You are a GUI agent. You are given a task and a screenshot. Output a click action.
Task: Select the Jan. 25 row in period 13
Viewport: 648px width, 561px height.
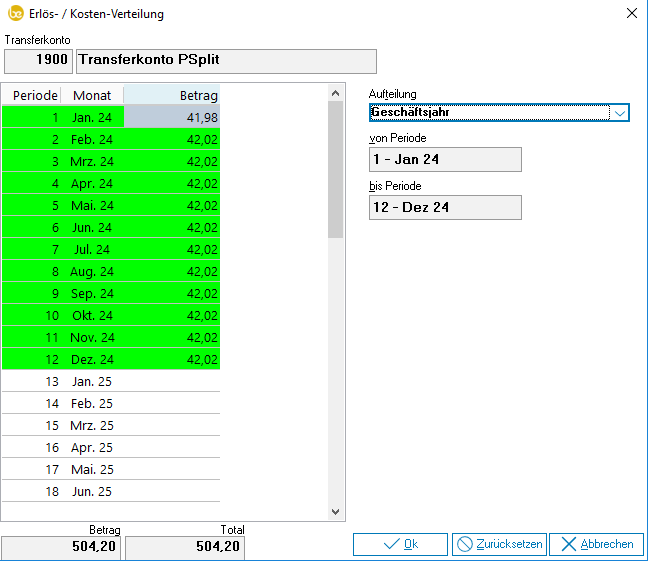point(92,381)
